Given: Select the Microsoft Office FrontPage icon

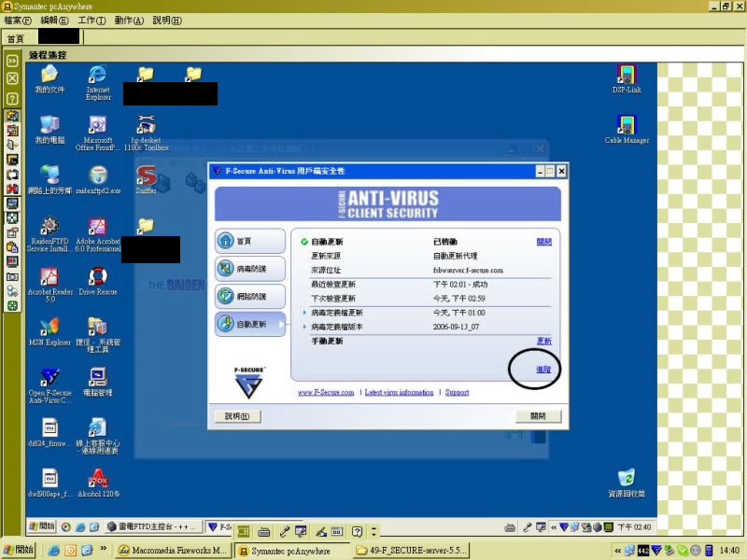Looking at the screenshot, I should [98, 133].
